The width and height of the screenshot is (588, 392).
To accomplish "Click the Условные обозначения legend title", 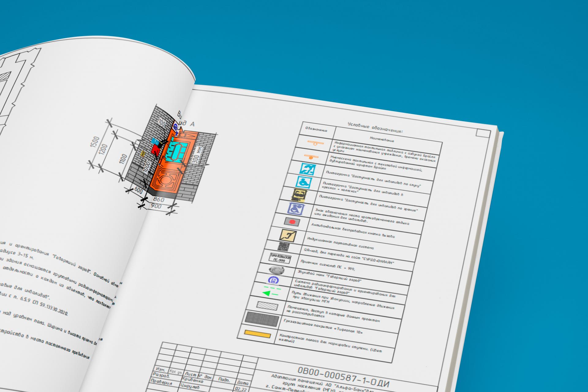I will 375,128.
